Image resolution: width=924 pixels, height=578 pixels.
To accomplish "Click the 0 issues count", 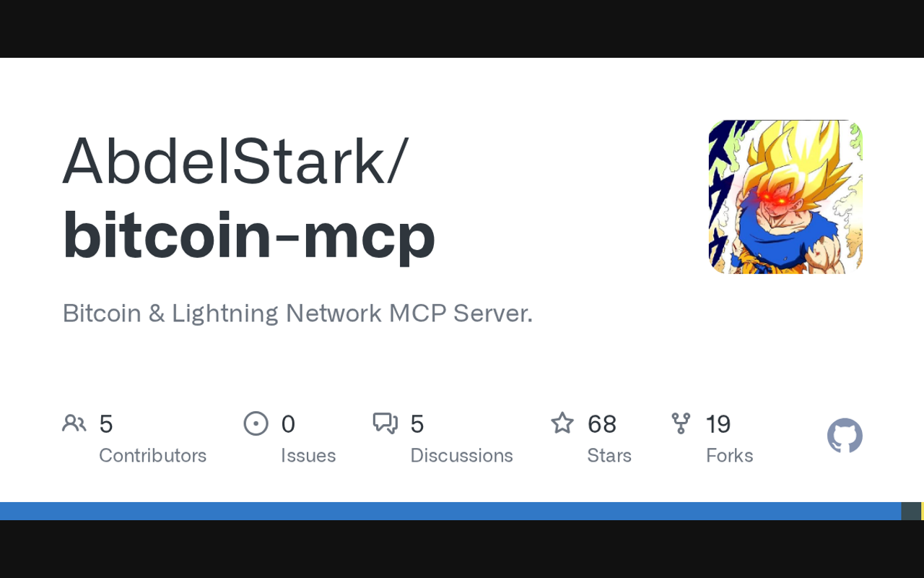I will point(288,424).
